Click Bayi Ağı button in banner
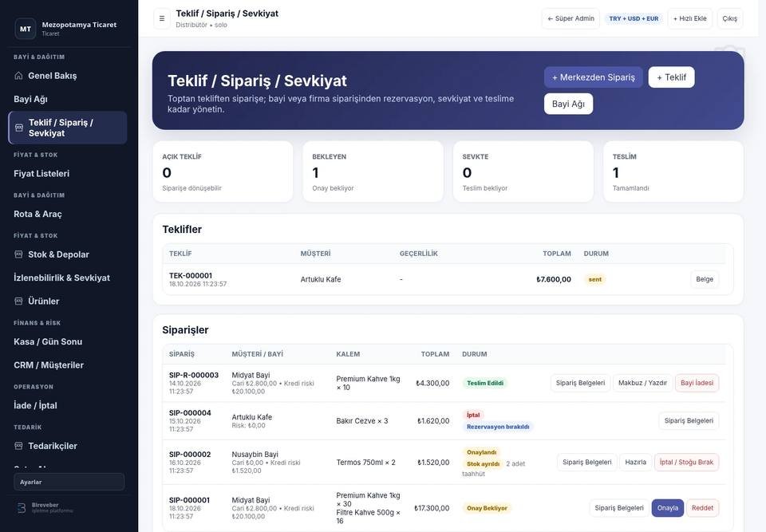Viewport: 766px width, 532px height. coord(568,104)
